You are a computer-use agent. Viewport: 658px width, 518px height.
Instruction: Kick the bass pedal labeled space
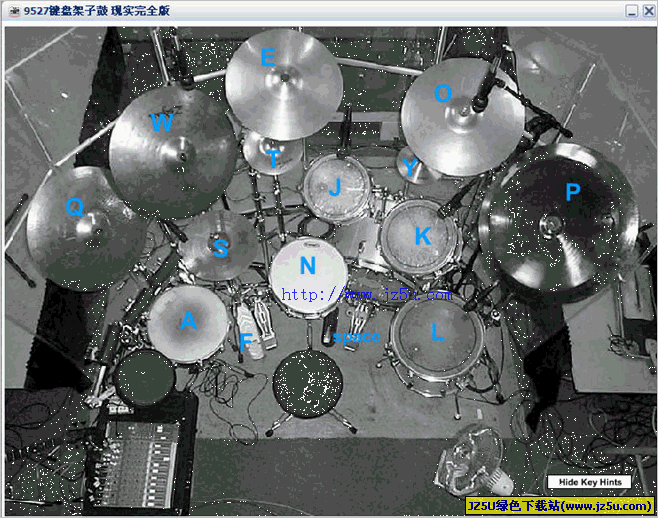[357, 326]
